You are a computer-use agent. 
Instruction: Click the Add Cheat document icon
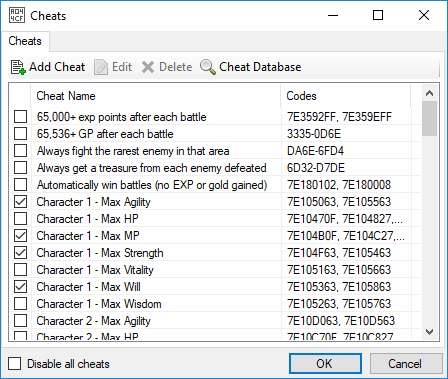tap(18, 67)
